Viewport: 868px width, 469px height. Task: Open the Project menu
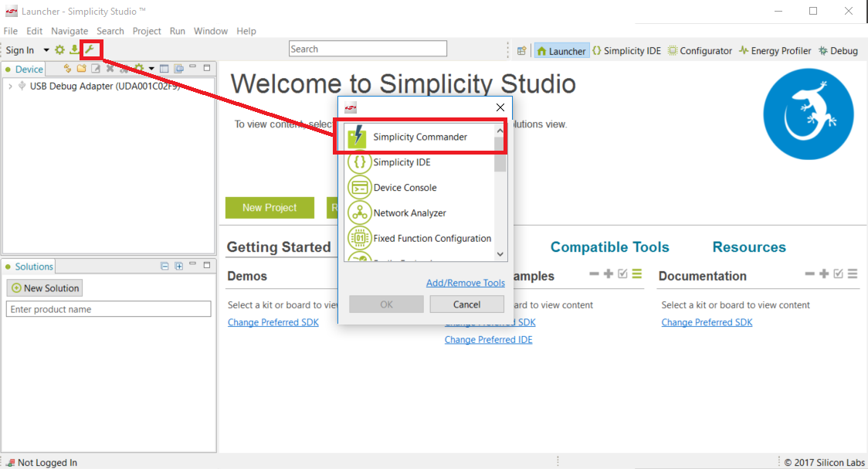[x=147, y=31]
